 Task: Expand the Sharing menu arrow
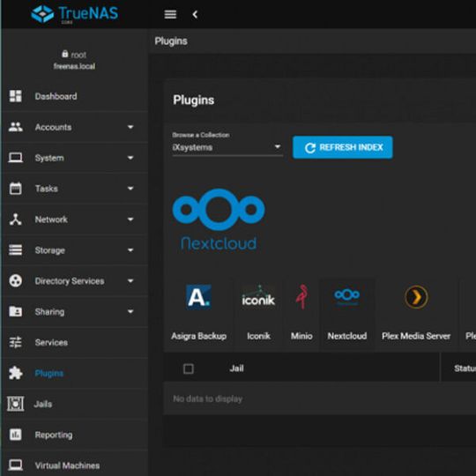coord(130,311)
